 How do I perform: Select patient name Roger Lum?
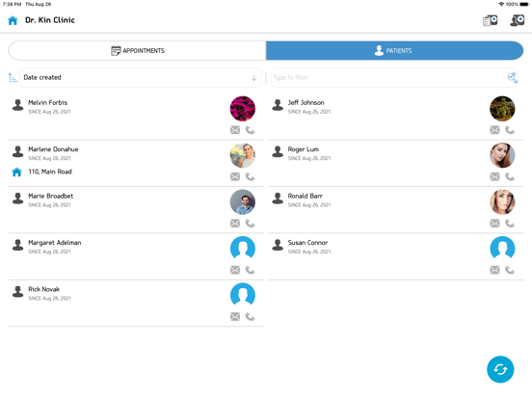[304, 149]
